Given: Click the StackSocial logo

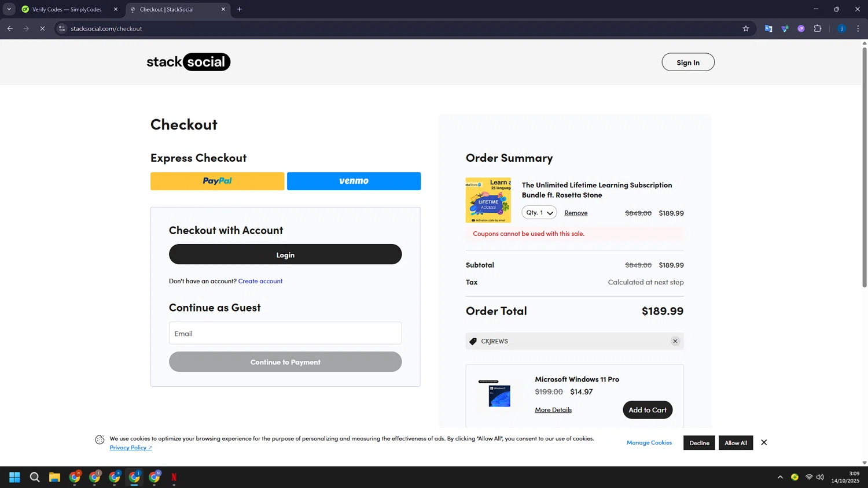Looking at the screenshot, I should (x=188, y=62).
